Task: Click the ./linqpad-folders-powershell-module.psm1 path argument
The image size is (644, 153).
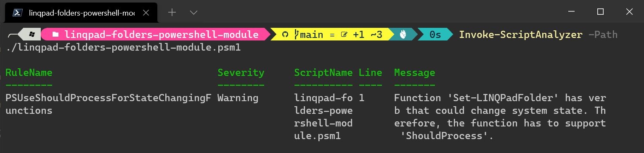Action: pos(123,48)
